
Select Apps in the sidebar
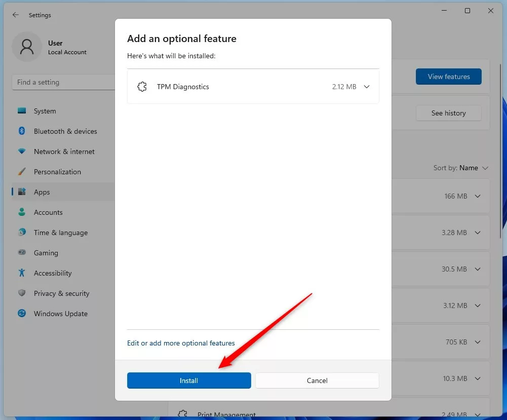coord(63,192)
